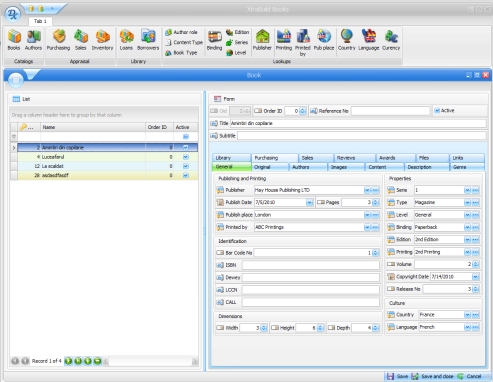The image size is (493, 382).
Task: Open the Sales appraisal icon
Action: pyautogui.click(x=80, y=40)
